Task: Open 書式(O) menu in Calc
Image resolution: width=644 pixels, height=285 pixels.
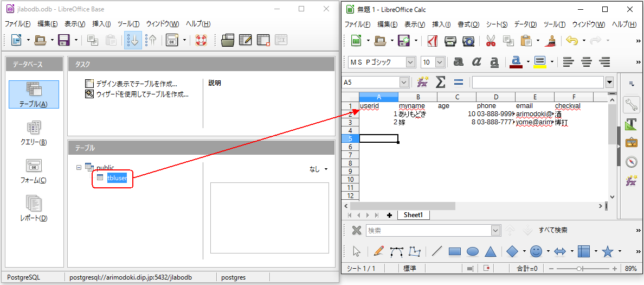Action: click(x=468, y=24)
